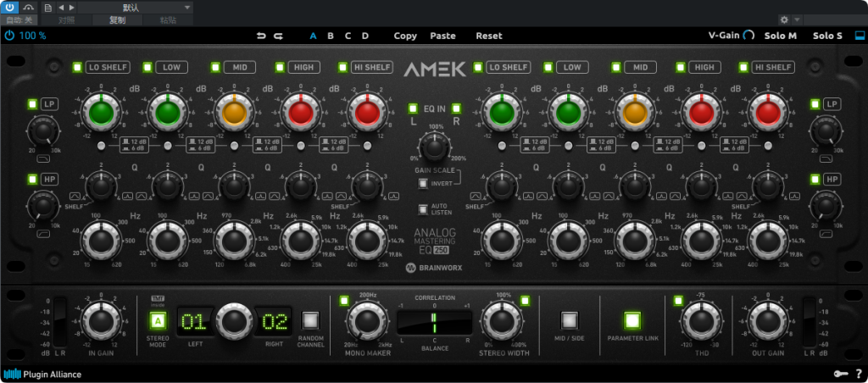
Task: Click the RIGHT channel 02 display
Action: coord(274,321)
